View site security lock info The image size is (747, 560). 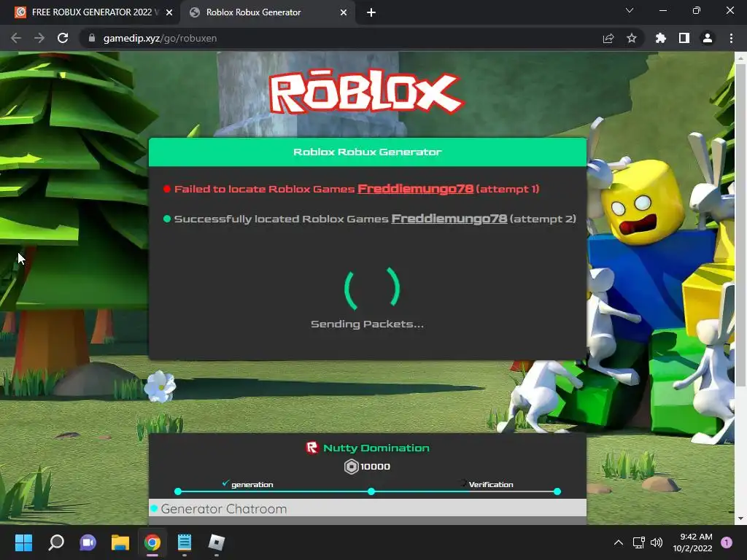click(92, 38)
